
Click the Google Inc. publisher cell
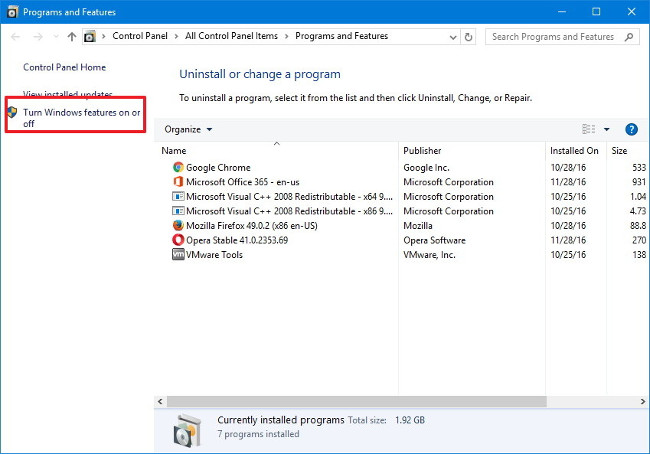426,168
